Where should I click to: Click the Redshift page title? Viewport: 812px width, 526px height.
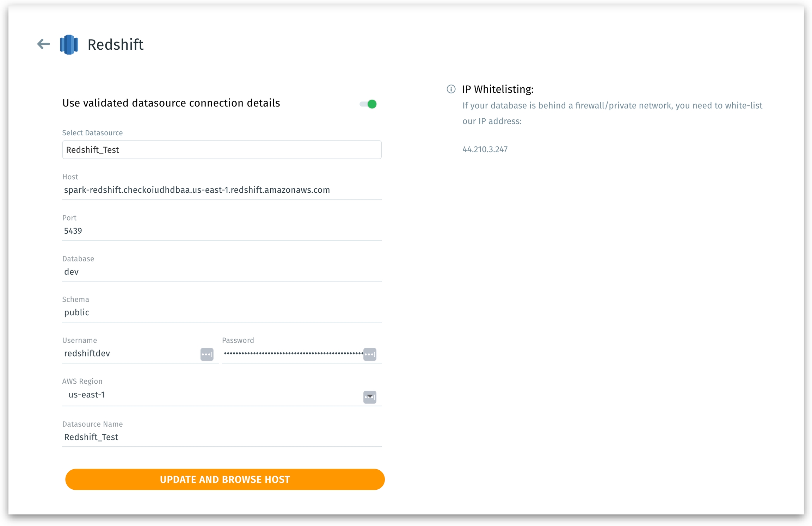115,45
